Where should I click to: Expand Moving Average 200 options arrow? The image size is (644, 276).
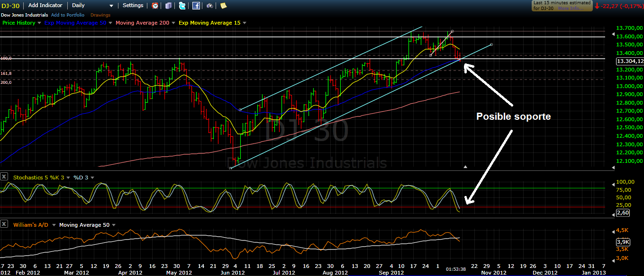(x=173, y=23)
